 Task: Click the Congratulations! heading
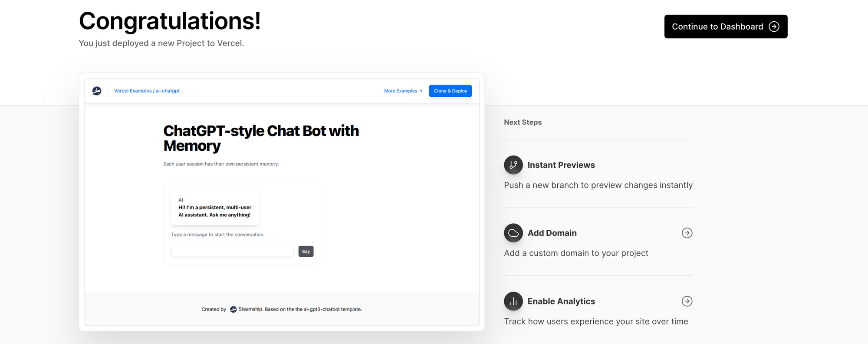click(170, 21)
